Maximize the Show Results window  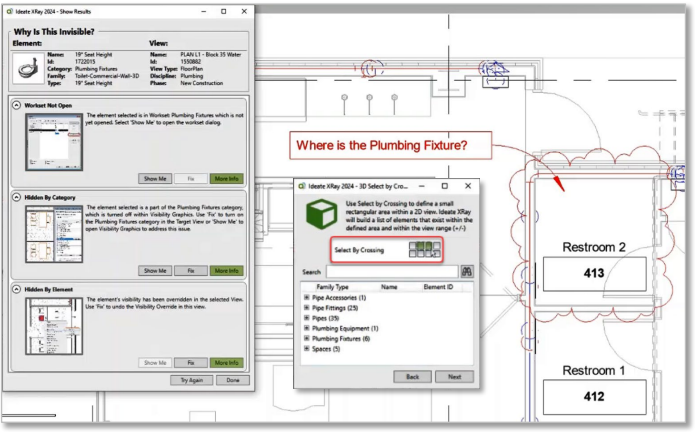coord(224,12)
